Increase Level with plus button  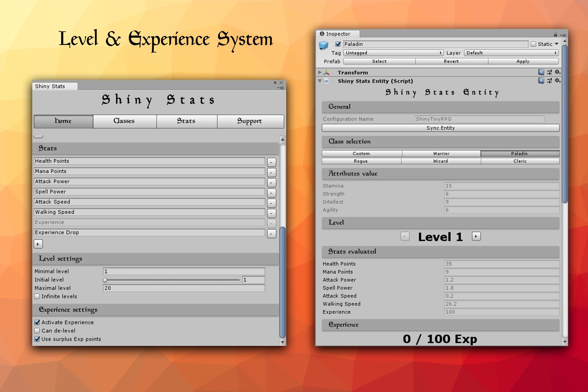(476, 236)
